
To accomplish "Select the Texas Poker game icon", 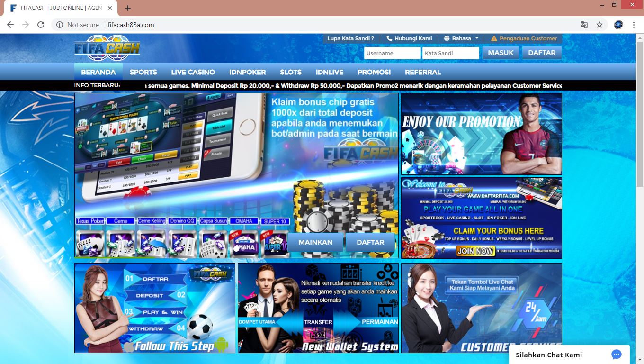I will pyautogui.click(x=90, y=244).
